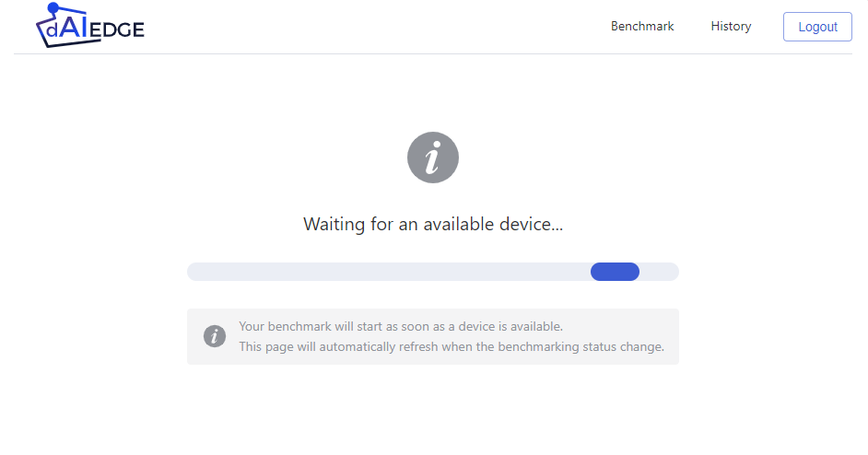Image resolution: width=868 pixels, height=455 pixels.
Task: Click progress track right of blue indicator
Action: point(660,272)
